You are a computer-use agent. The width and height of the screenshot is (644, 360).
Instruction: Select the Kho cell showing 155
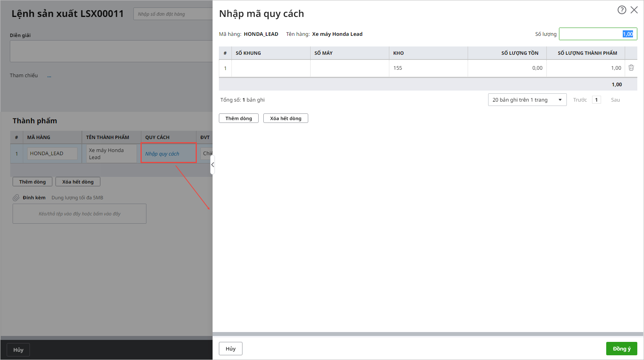428,68
